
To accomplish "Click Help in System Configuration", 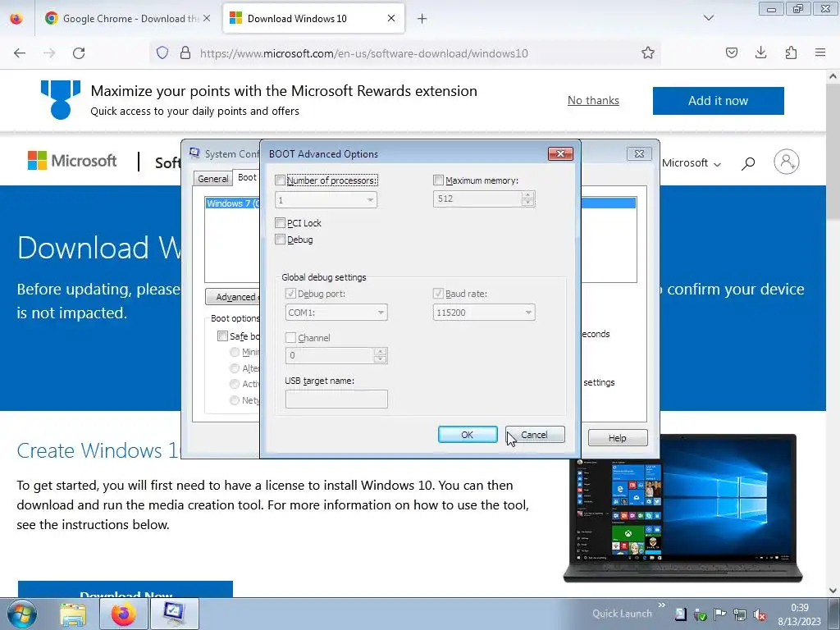I will click(x=617, y=438).
